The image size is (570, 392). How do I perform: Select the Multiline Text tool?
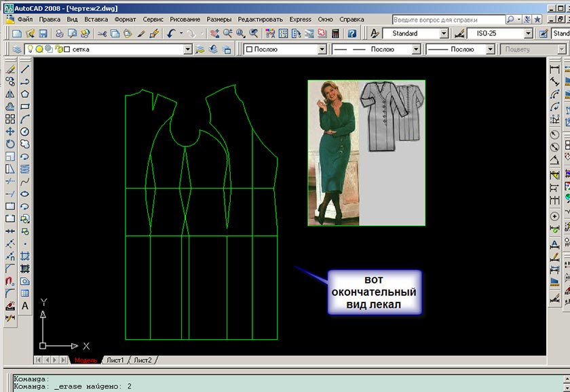(x=25, y=306)
